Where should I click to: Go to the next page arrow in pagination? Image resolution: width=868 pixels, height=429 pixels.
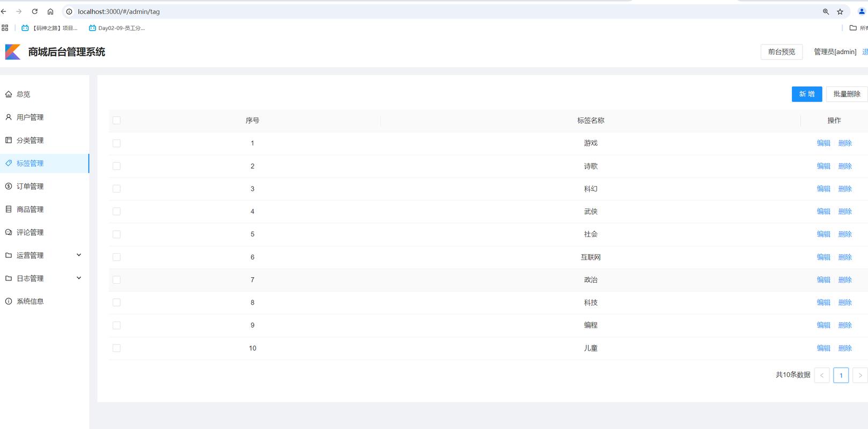(x=860, y=375)
